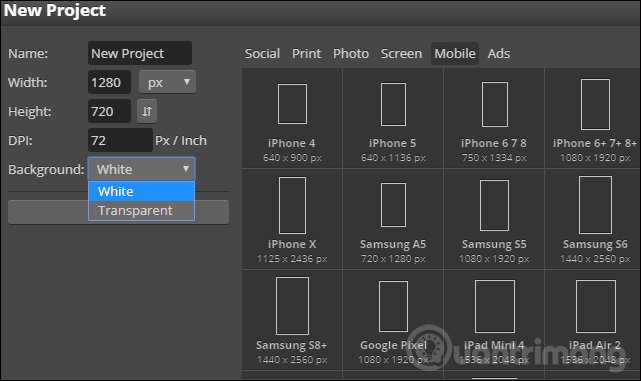Click the Name field containing New Project
The image size is (641, 381).
pyautogui.click(x=140, y=53)
